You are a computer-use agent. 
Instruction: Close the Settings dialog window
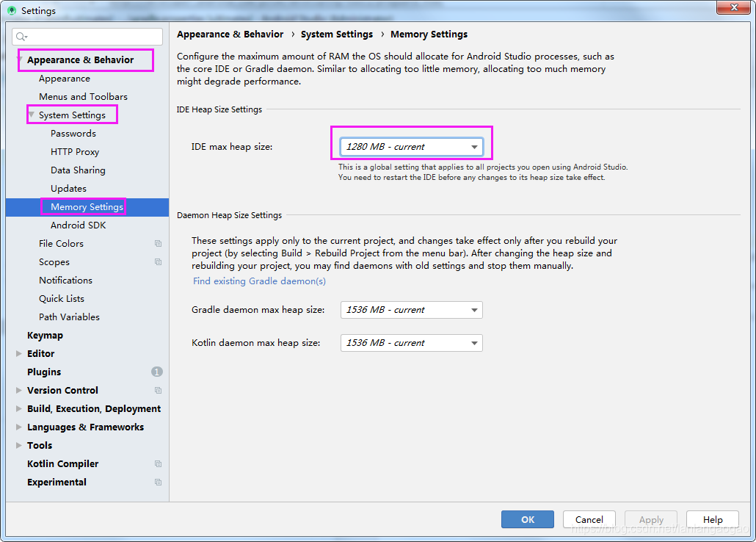point(733,8)
